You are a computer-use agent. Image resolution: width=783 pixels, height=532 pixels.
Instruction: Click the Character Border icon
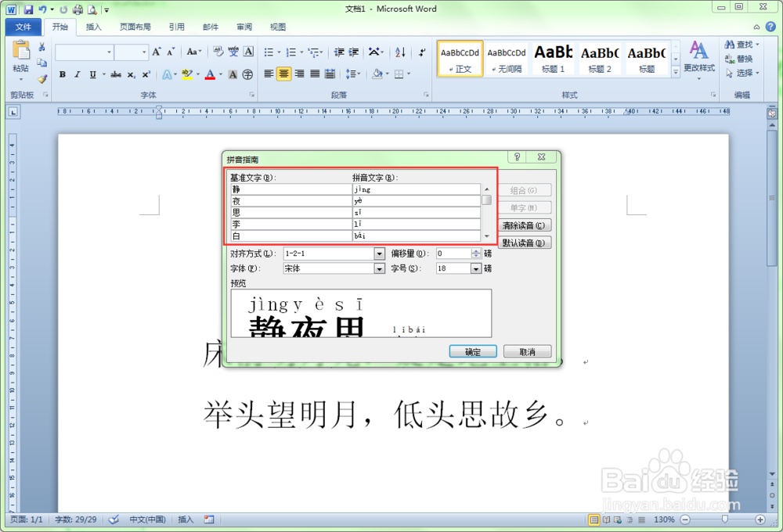pyautogui.click(x=248, y=52)
